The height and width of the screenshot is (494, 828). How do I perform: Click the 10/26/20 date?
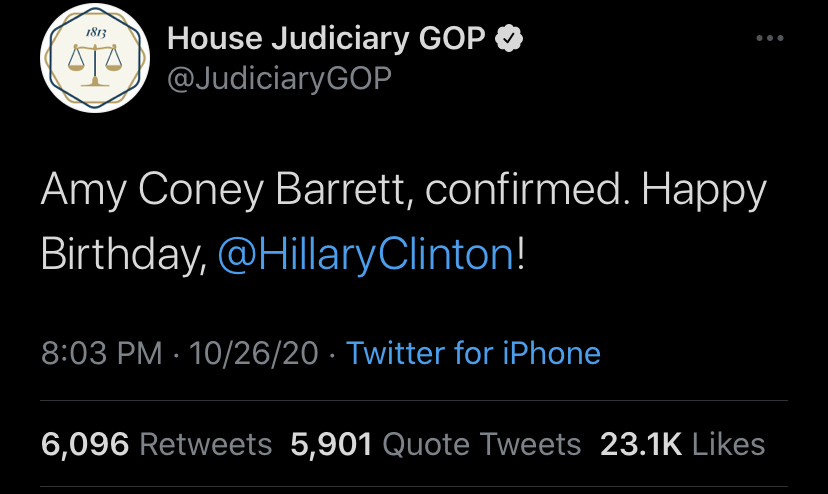pyautogui.click(x=253, y=353)
